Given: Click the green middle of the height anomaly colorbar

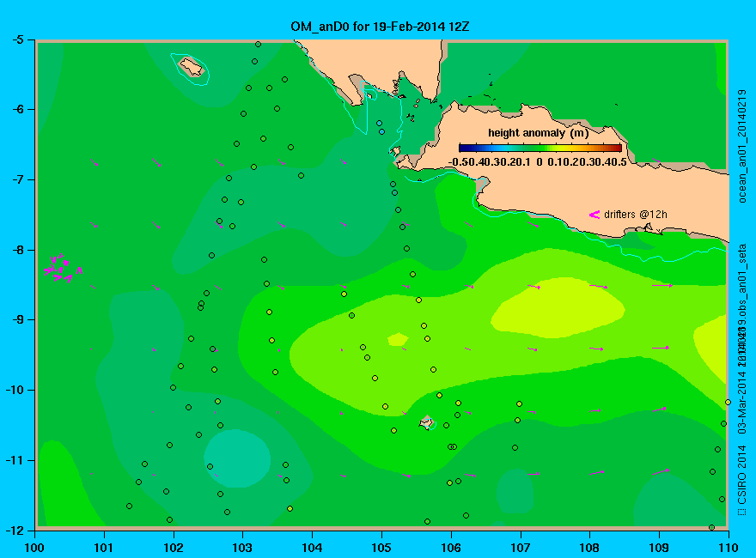Looking at the screenshot, I should [540, 148].
